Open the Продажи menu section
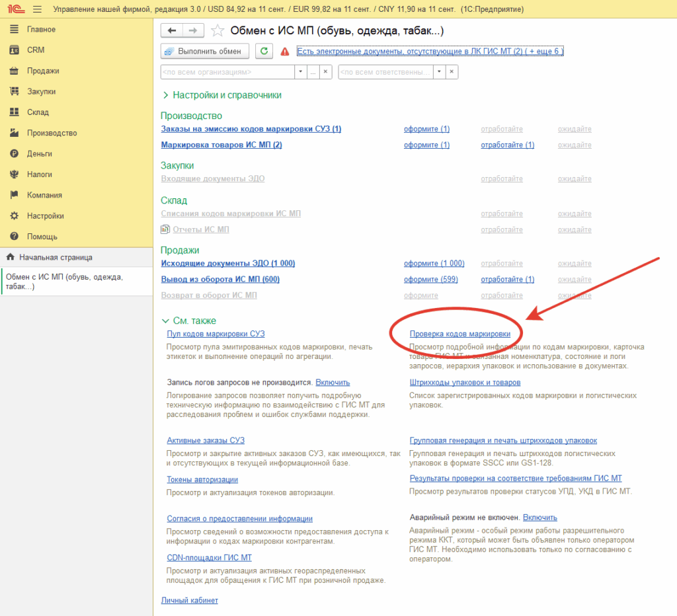Screen dimensions: 677x616 pyautogui.click(x=43, y=71)
